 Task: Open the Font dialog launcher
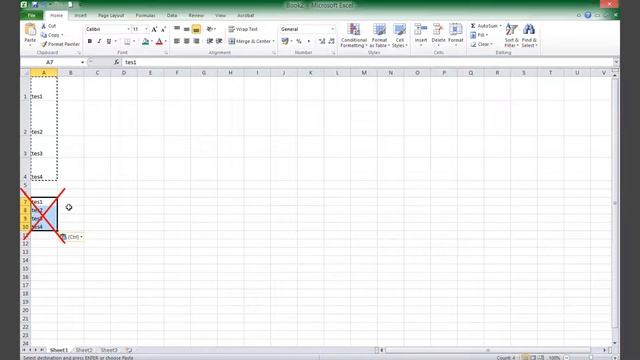coord(166,53)
